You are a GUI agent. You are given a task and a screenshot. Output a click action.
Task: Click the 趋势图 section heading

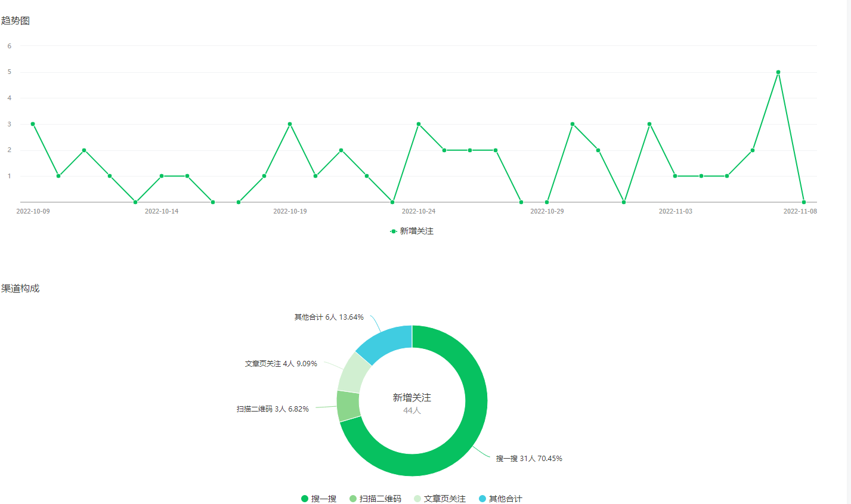pos(16,21)
